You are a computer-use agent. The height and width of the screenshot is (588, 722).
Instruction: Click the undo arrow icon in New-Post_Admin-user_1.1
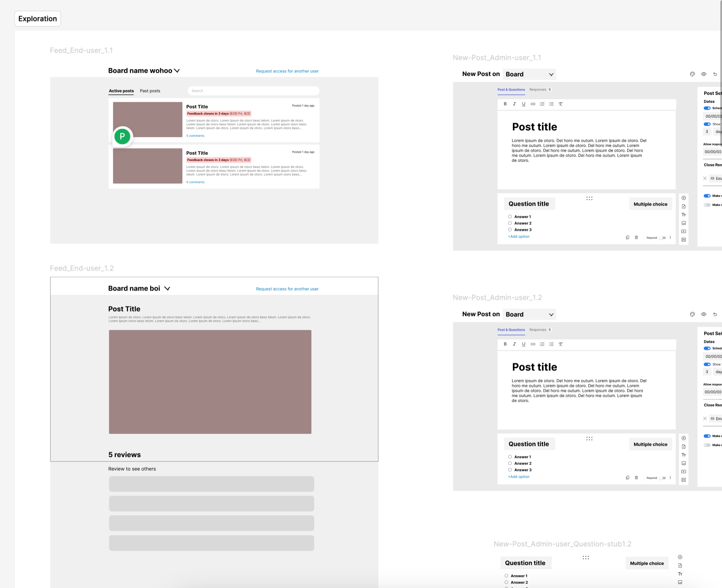pyautogui.click(x=715, y=74)
